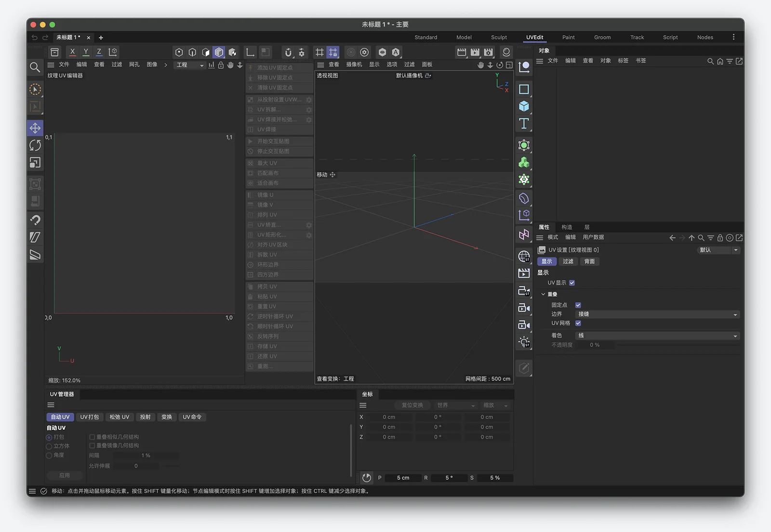This screenshot has width=771, height=532.
Task: Open Render Settings clapperboard gear icon
Action: (x=489, y=52)
